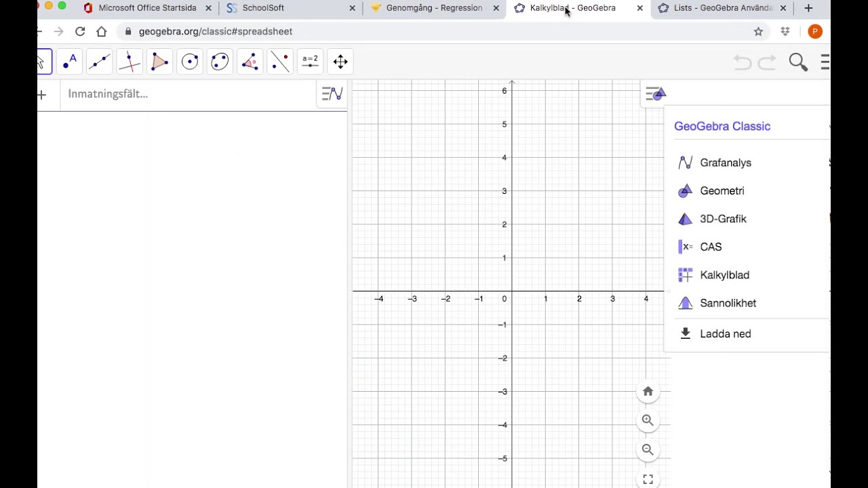View site info lock icon
Image resolution: width=868 pixels, height=488 pixels.
pos(128,31)
